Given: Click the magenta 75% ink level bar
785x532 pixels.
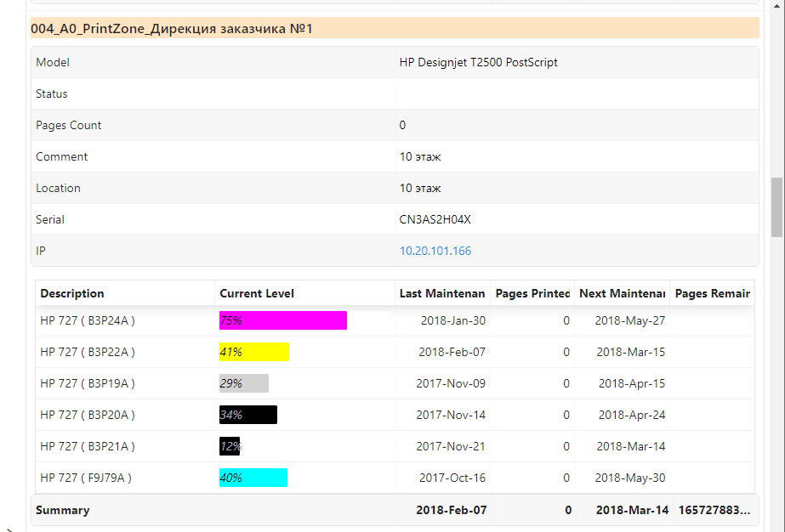Looking at the screenshot, I should tap(283, 320).
